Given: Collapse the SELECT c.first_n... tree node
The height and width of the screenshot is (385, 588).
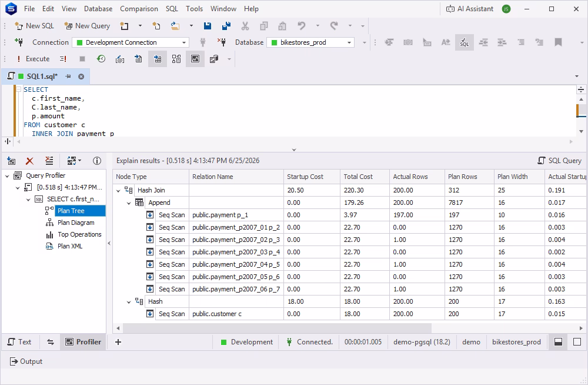Looking at the screenshot, I should coord(28,200).
